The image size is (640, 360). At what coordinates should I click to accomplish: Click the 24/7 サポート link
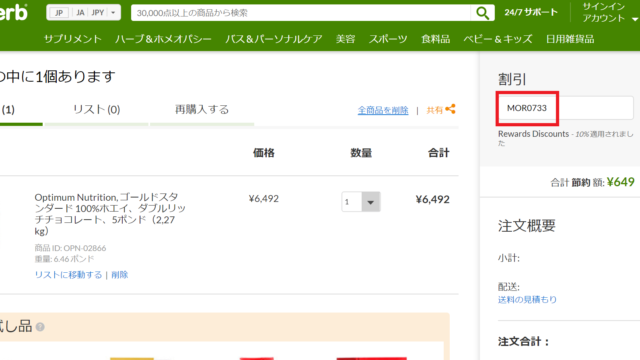click(x=531, y=13)
